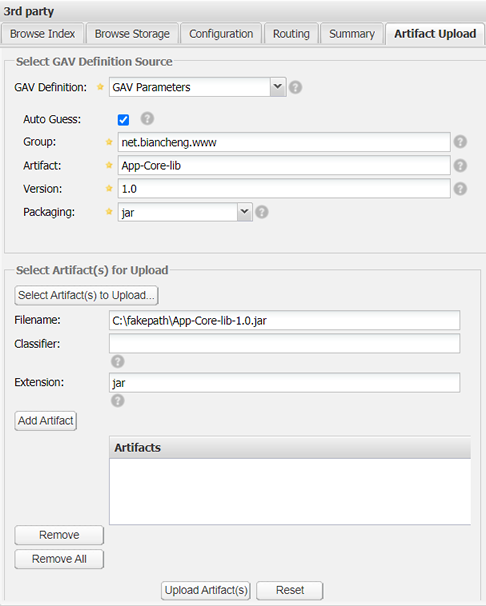Expand the GAV Definition dropdown arrow
The height and width of the screenshot is (606, 486).
point(278,87)
